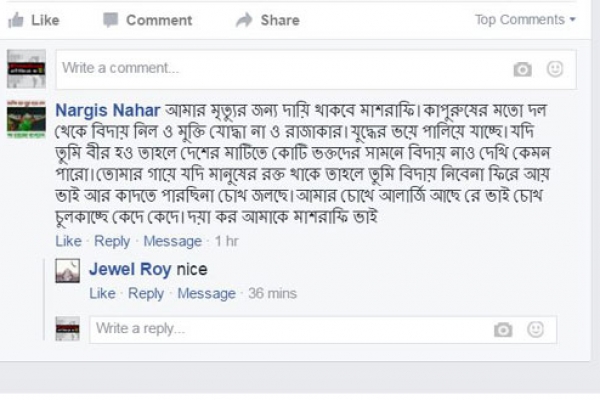
Task: Click the Share arrow icon
Action: pos(244,20)
